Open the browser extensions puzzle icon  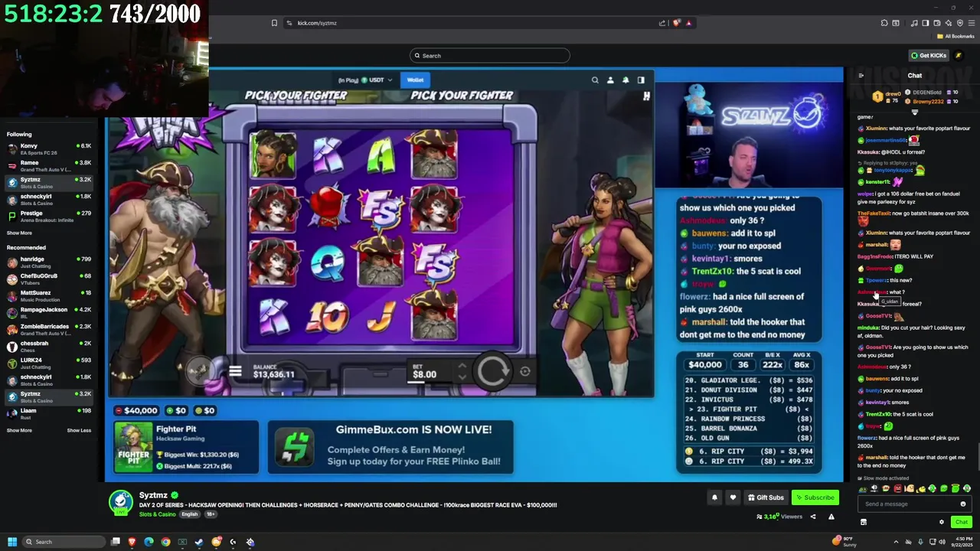click(884, 23)
